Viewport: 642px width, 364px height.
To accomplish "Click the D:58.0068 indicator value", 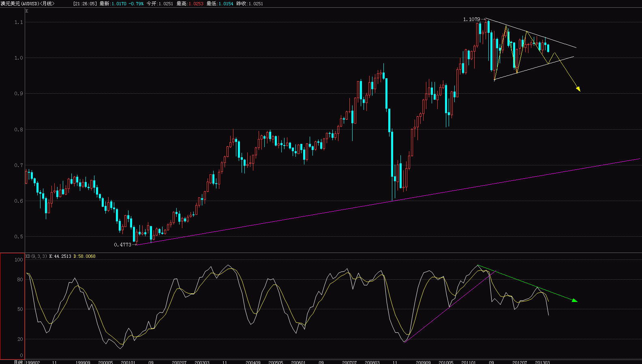I will (x=84, y=256).
